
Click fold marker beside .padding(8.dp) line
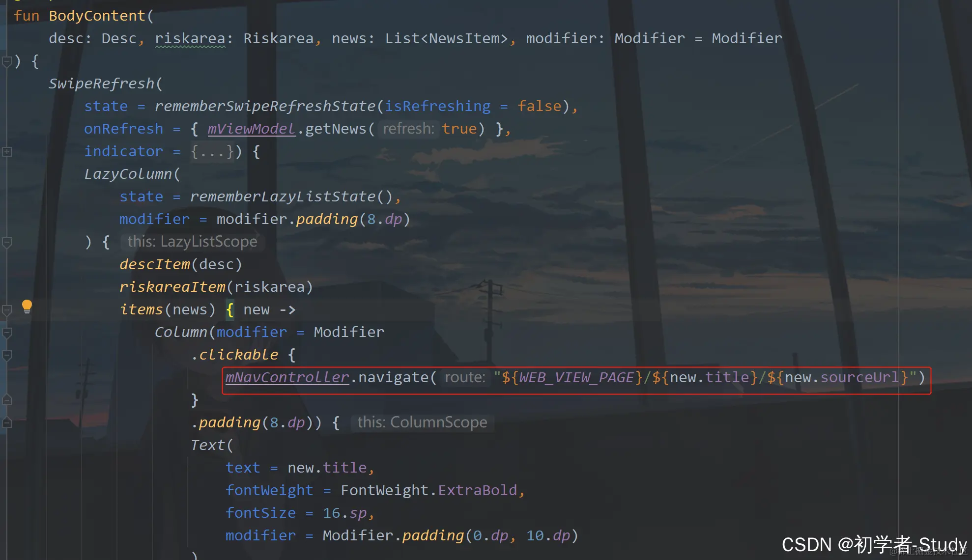(7, 422)
